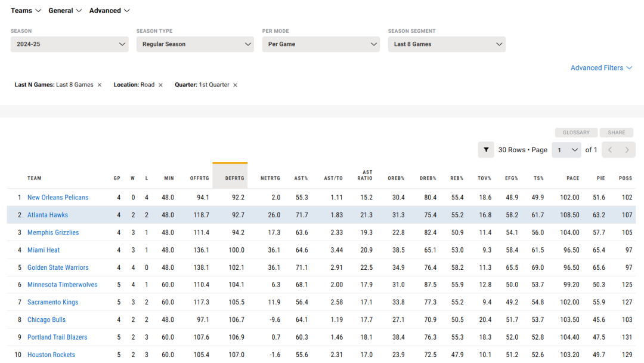
Task: Open the Season Type dropdown
Action: coord(195,44)
